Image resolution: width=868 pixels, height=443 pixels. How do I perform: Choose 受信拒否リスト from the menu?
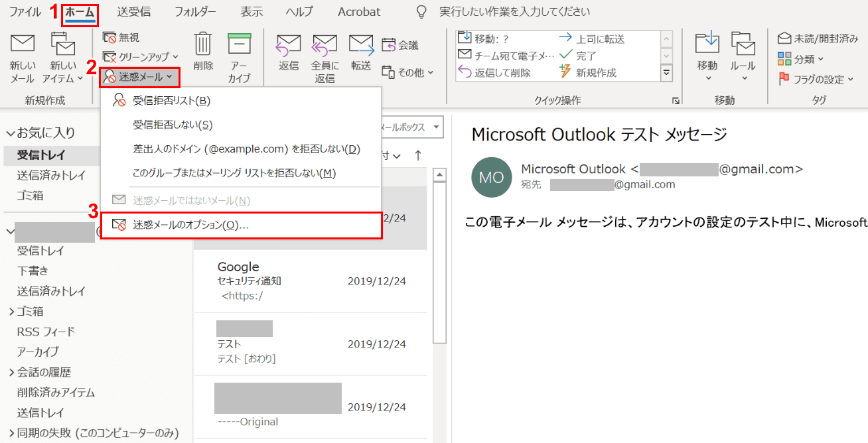(171, 100)
